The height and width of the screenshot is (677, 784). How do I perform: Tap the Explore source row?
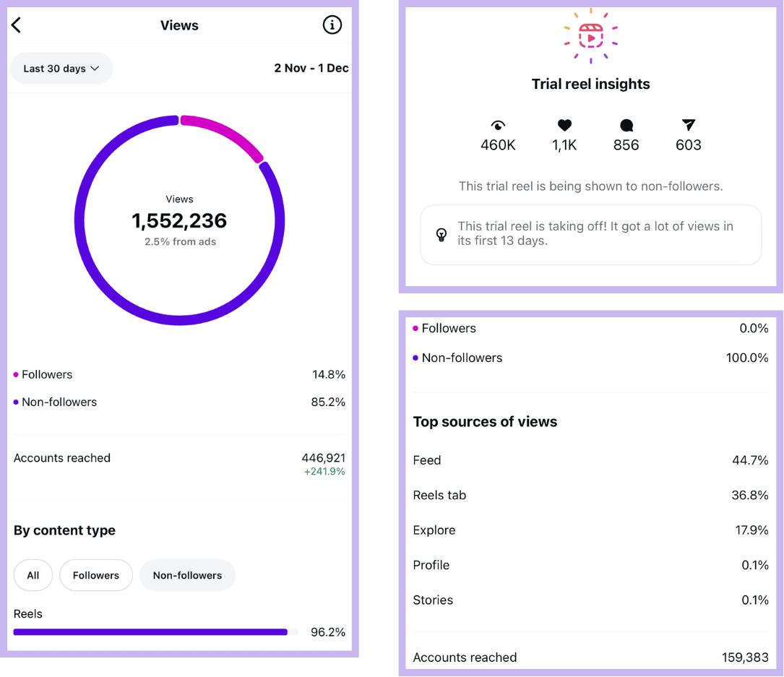[x=590, y=530]
